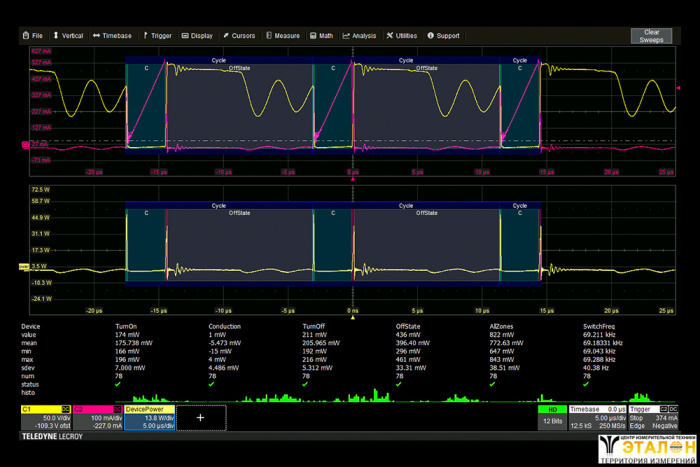The image size is (700, 467).
Task: Expand the Measure menu
Action: (x=282, y=36)
